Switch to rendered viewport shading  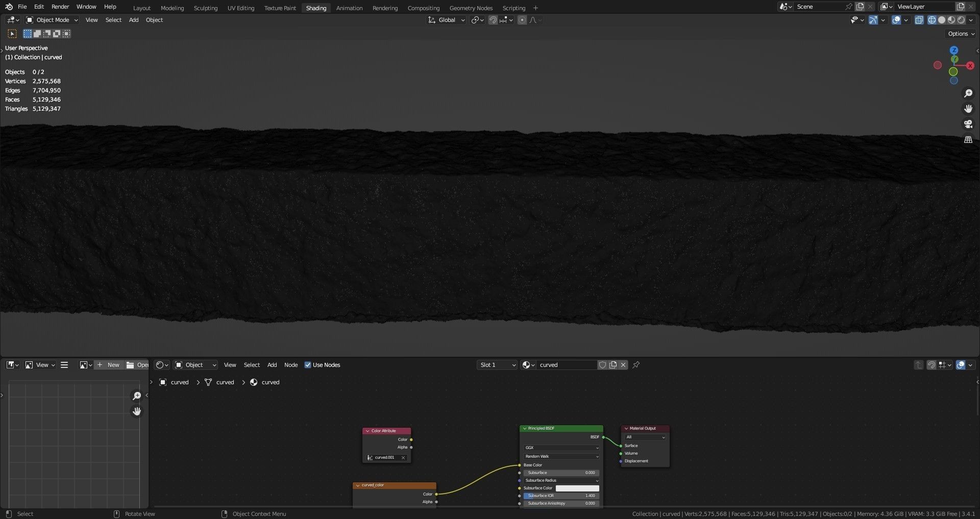pyautogui.click(x=961, y=20)
